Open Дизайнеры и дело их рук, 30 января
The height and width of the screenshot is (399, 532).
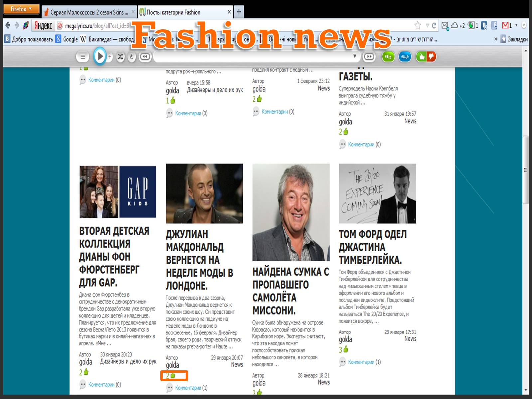pos(128,361)
